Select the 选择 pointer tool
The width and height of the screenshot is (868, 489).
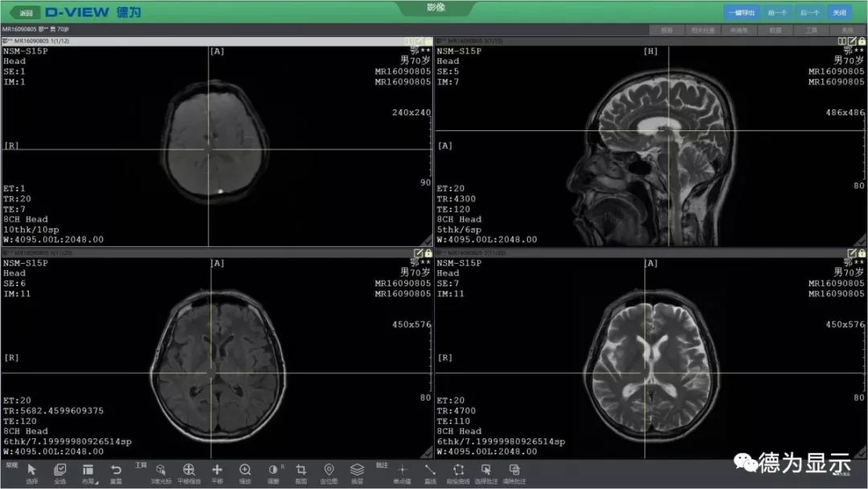pos(31,471)
